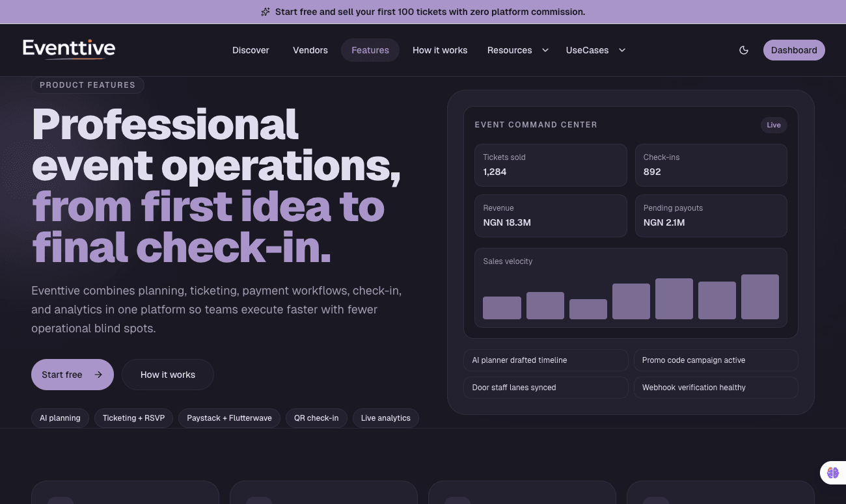Viewport: 846px width, 504px height.
Task: Click the brain widget icon at right edge
Action: [833, 473]
